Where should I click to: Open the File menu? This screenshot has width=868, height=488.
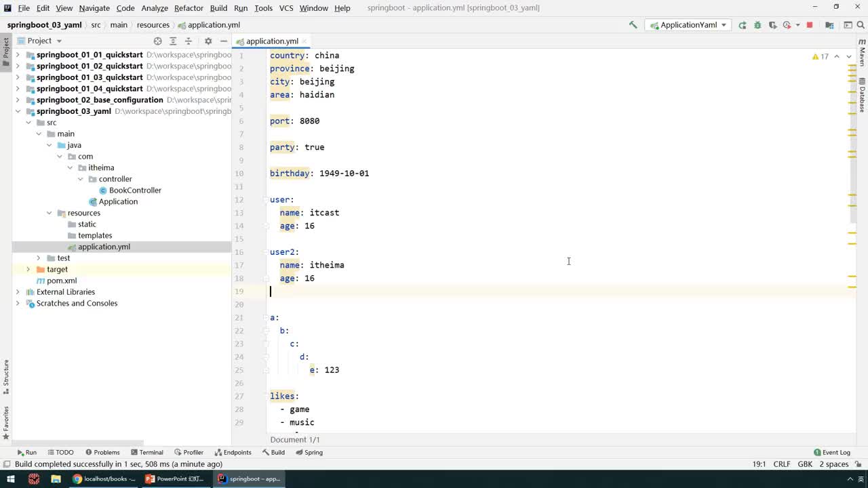[x=24, y=7]
